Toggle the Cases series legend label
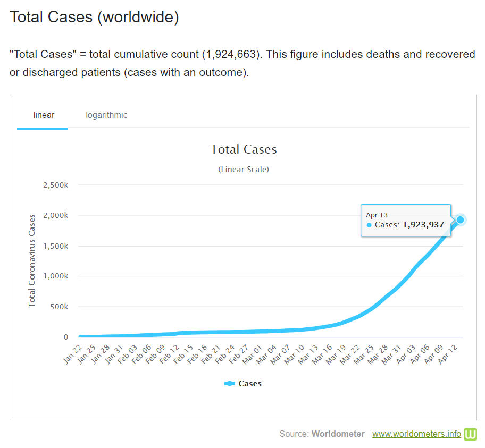 pos(249,383)
